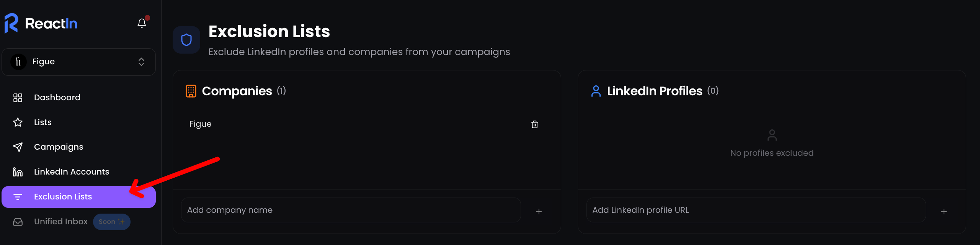Click the plus icon to add company
Image resolution: width=980 pixels, height=245 pixels.
(539, 211)
